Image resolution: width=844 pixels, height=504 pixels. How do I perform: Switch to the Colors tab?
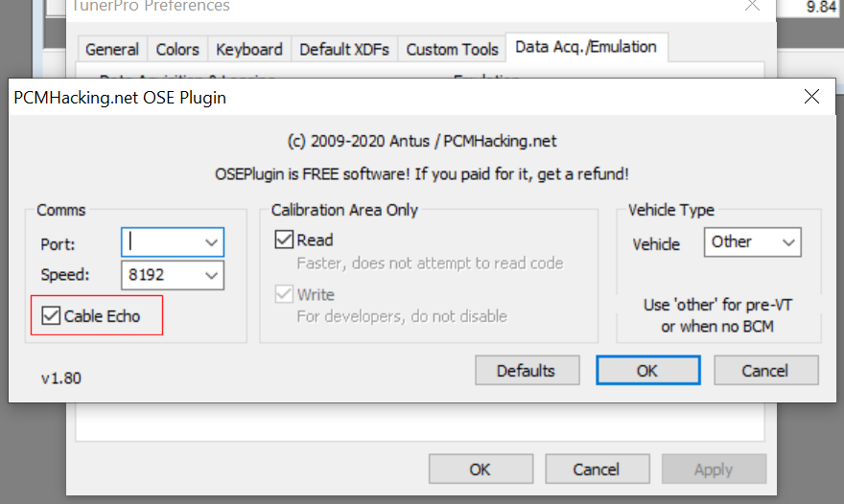177,50
